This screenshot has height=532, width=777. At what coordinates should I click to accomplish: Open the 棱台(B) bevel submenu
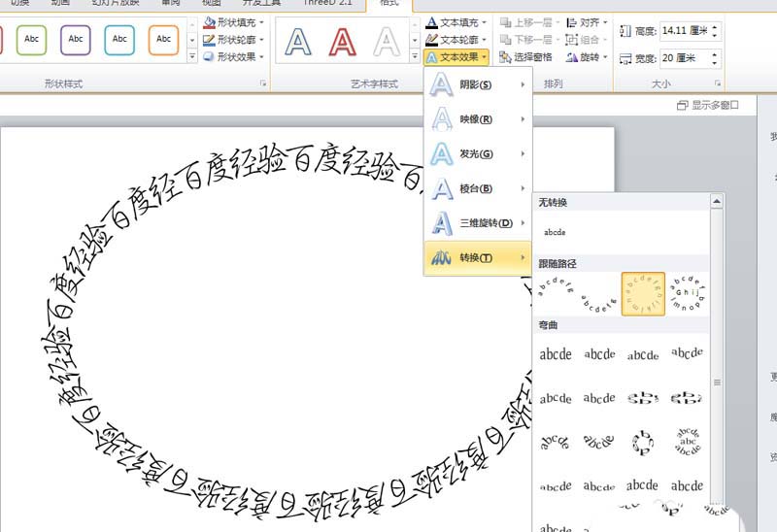pos(478,188)
